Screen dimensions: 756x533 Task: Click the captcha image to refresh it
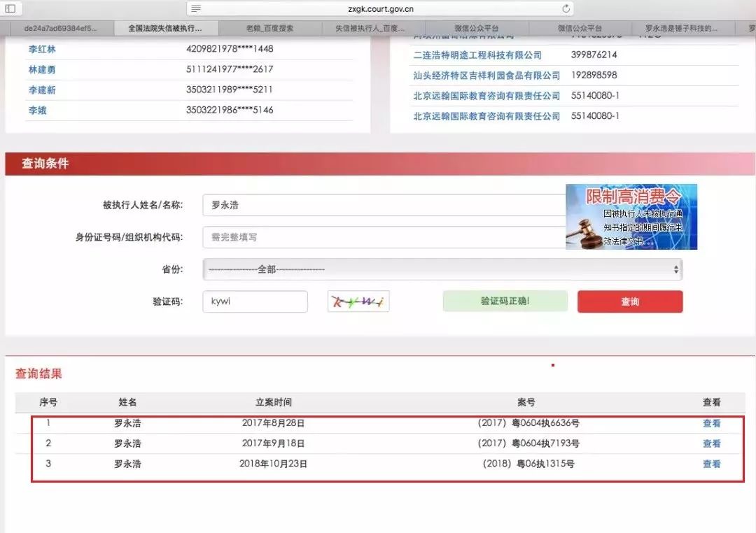358,301
